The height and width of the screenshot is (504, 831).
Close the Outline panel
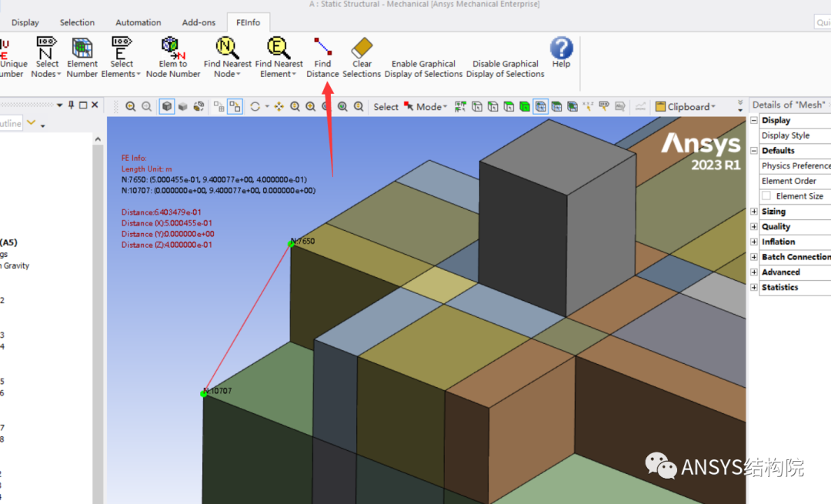pyautogui.click(x=95, y=105)
